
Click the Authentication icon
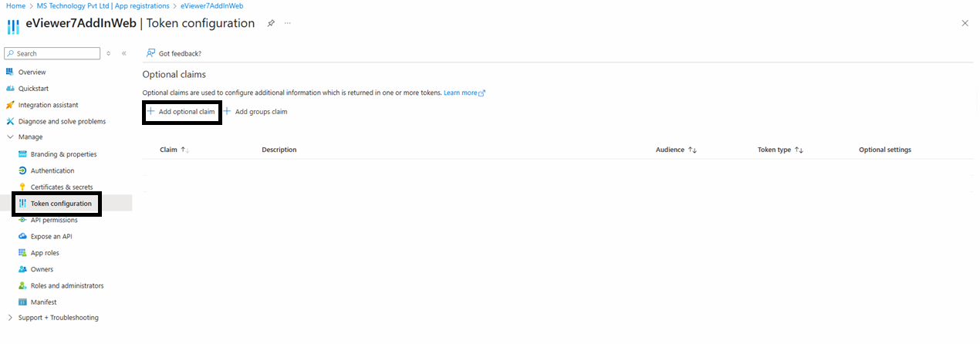click(x=22, y=170)
